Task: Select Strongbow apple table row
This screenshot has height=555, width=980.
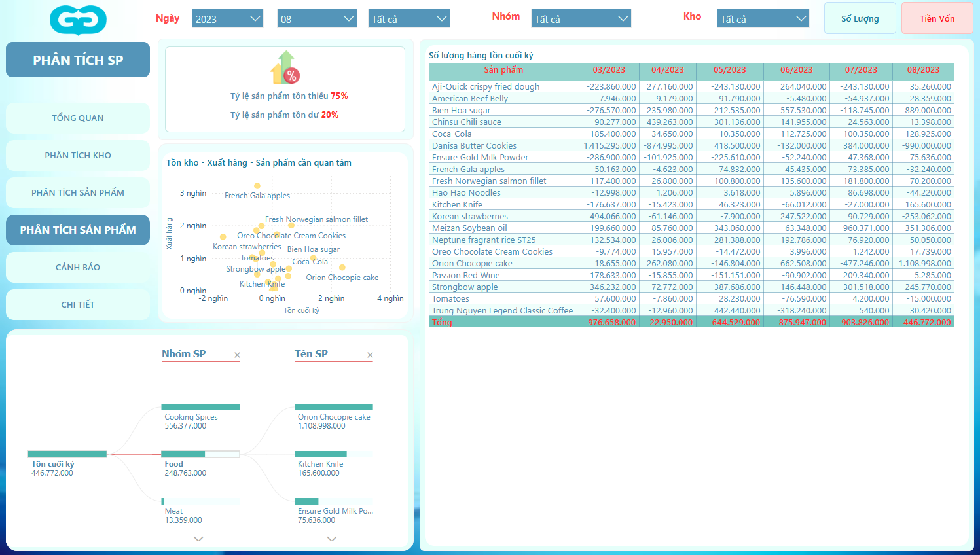Action: tap(691, 287)
